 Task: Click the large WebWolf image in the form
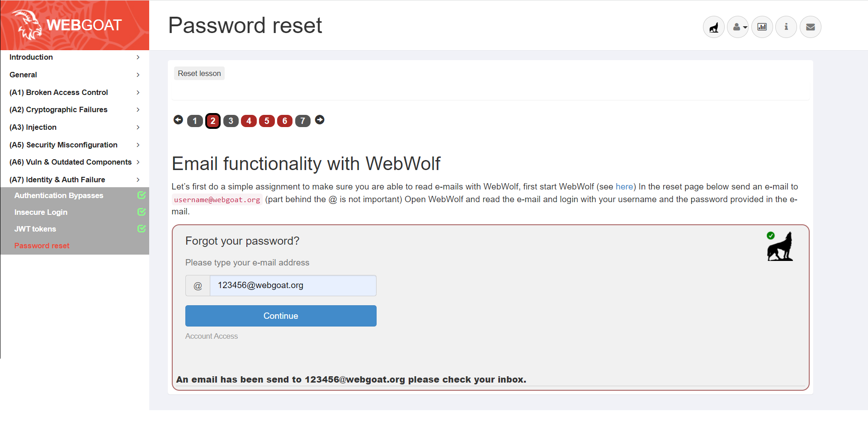point(780,247)
